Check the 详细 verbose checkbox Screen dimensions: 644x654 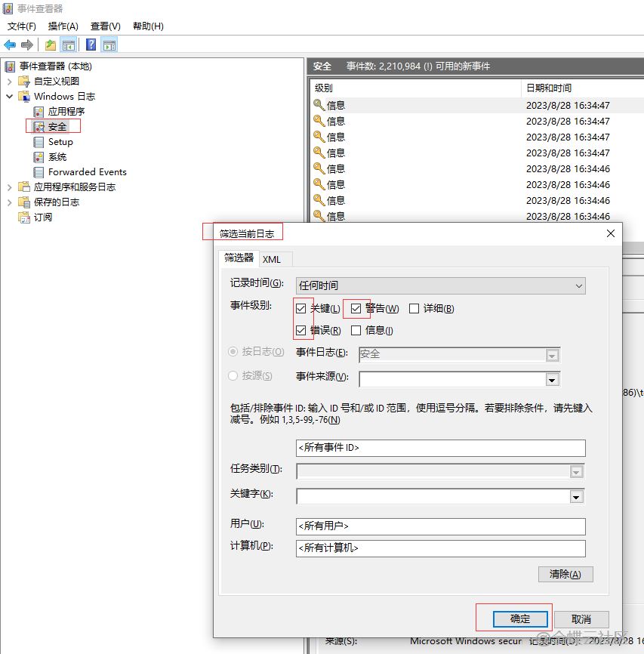[414, 309]
